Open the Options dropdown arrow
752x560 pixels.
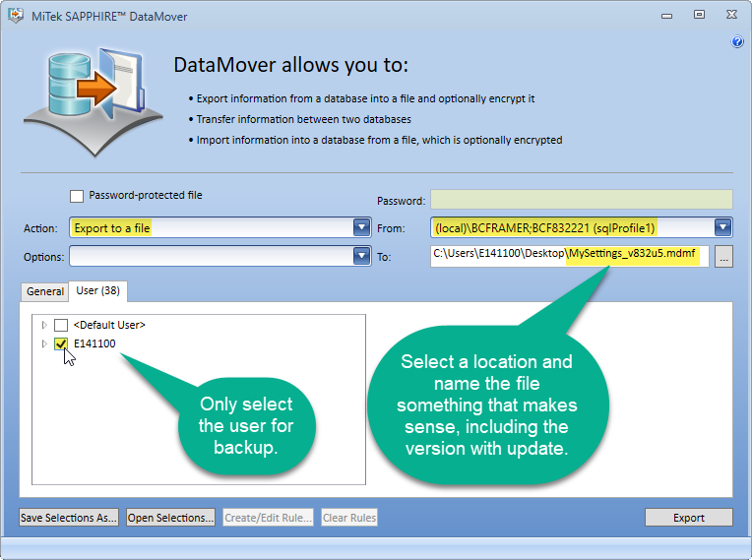pos(361,256)
